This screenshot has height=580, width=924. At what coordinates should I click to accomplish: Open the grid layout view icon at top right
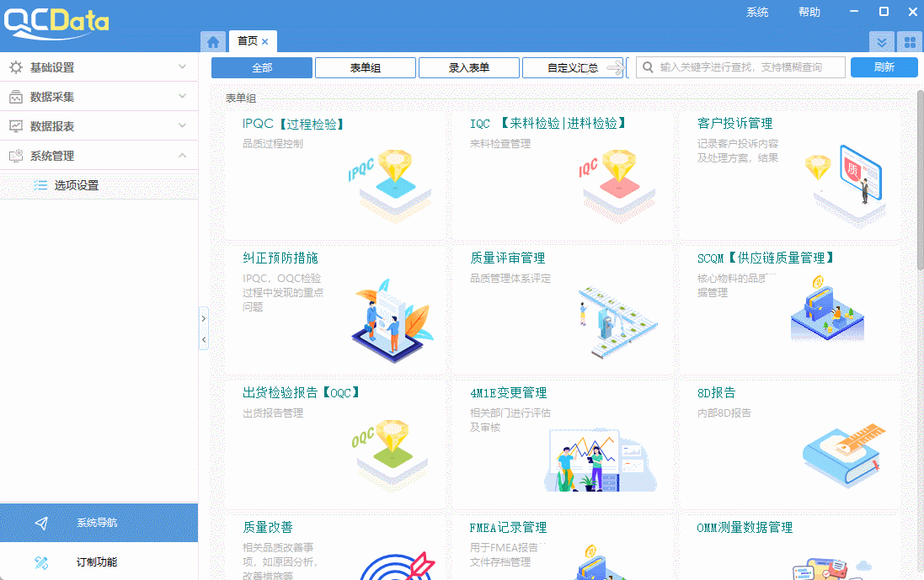coord(910,41)
